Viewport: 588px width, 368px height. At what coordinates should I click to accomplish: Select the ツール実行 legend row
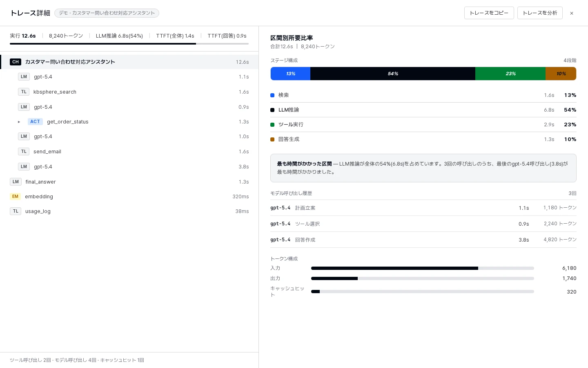[x=423, y=125]
